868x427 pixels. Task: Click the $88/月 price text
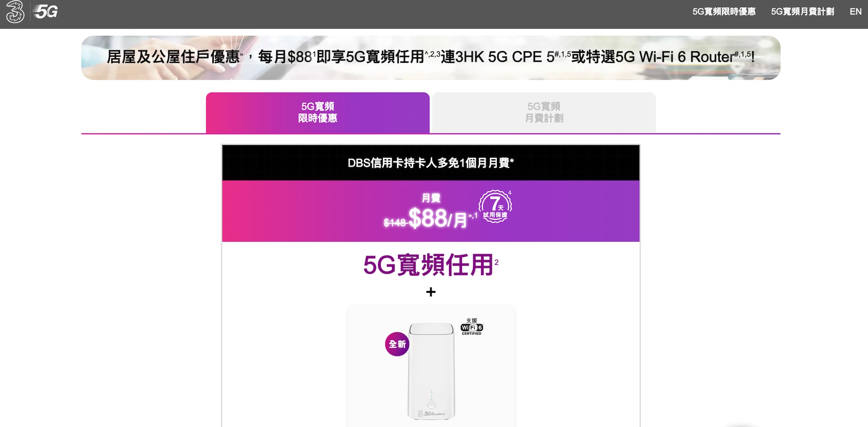438,219
